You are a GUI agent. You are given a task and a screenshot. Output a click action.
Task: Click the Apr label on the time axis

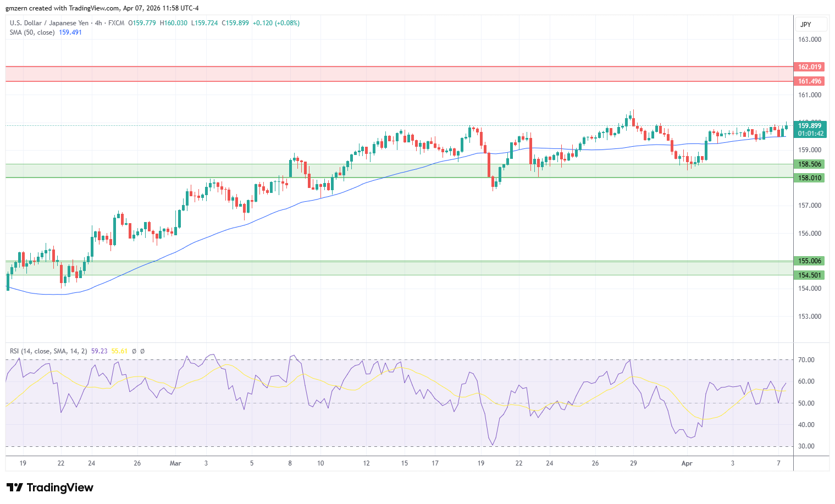click(687, 463)
